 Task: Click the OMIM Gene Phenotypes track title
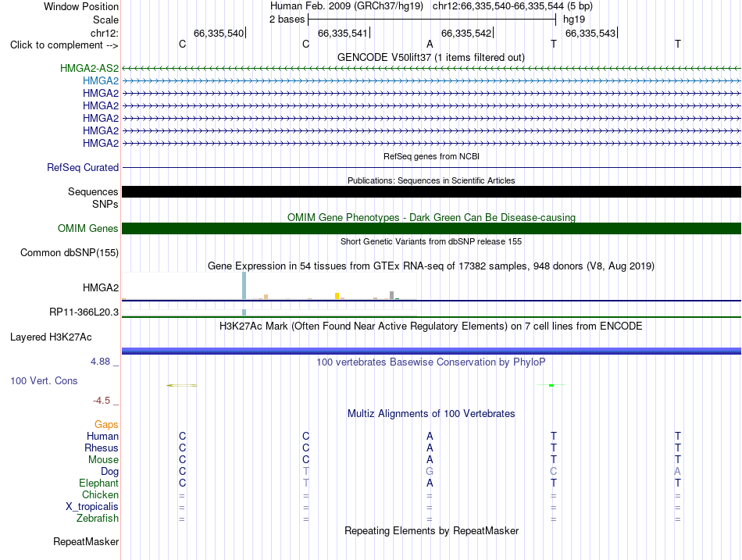[432, 218]
